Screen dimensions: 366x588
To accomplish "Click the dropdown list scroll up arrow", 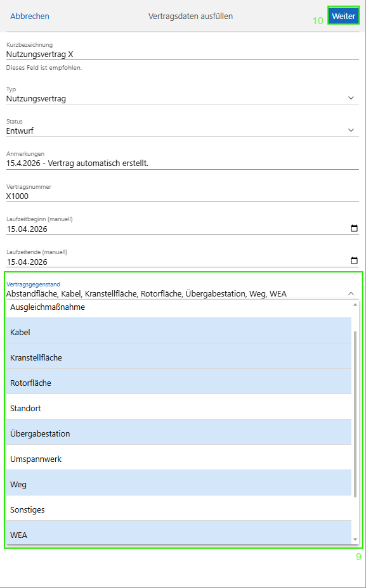I will tap(355, 305).
